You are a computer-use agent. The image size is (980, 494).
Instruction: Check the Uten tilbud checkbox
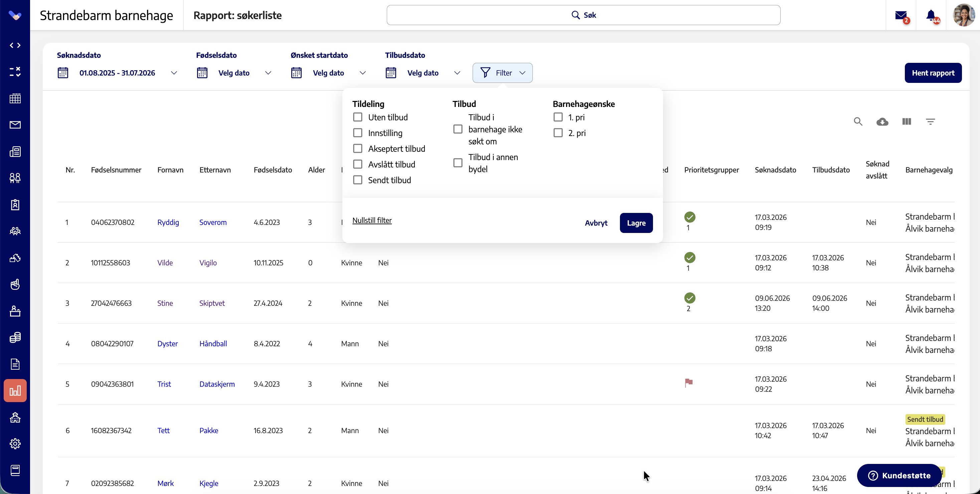click(x=358, y=117)
